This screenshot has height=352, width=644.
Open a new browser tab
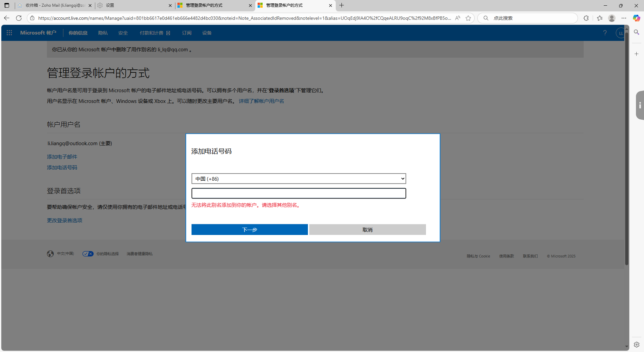click(341, 5)
